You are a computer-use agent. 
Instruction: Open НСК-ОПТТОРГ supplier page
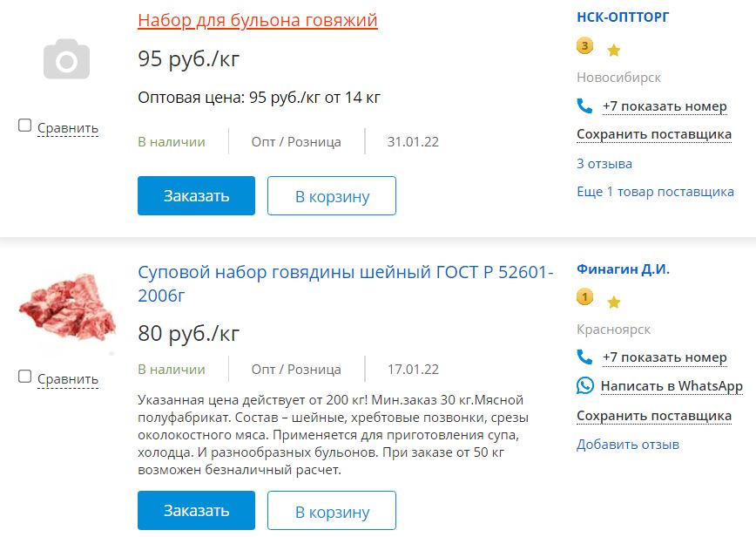623,17
